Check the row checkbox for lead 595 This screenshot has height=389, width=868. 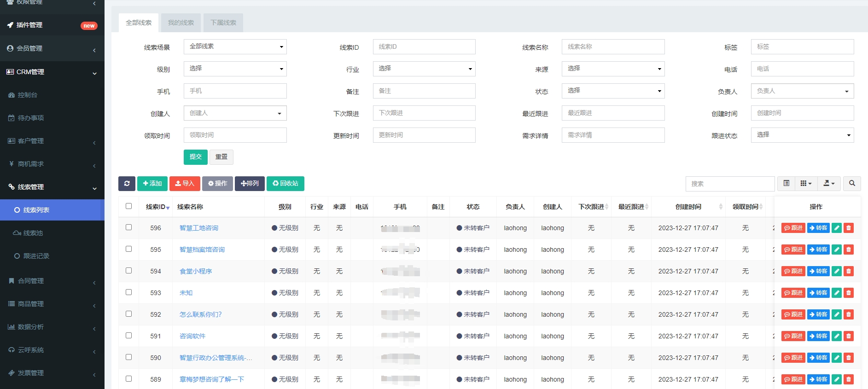coord(129,249)
